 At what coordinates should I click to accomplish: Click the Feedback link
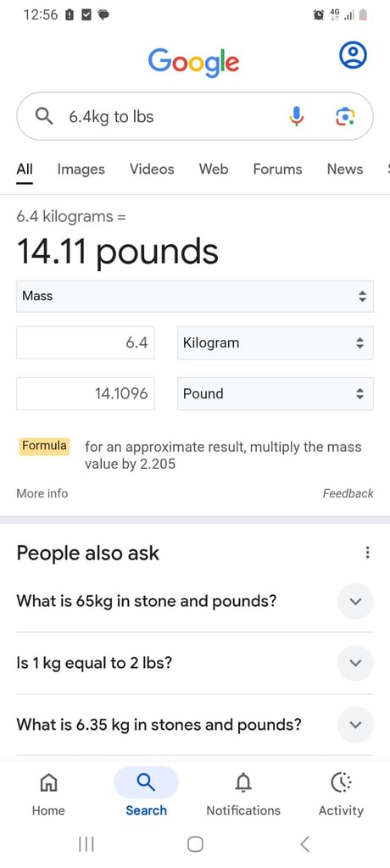click(x=348, y=493)
